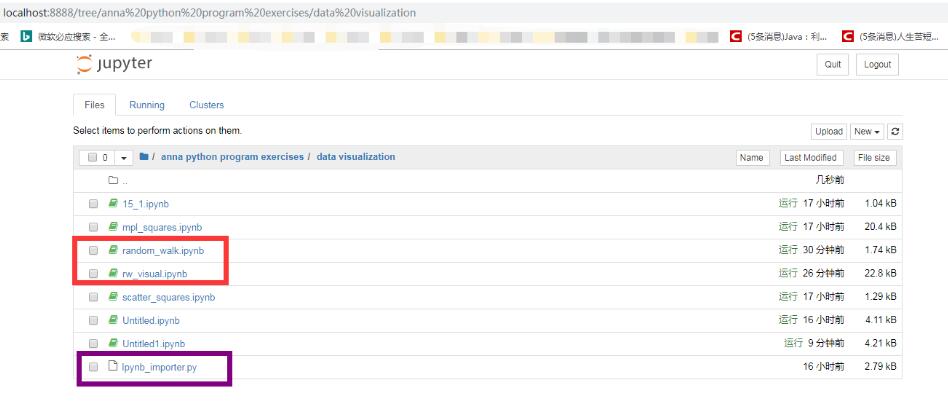Check the box for random_walk.ipynb
Image resolution: width=948 pixels, height=403 pixels.
pyautogui.click(x=93, y=250)
